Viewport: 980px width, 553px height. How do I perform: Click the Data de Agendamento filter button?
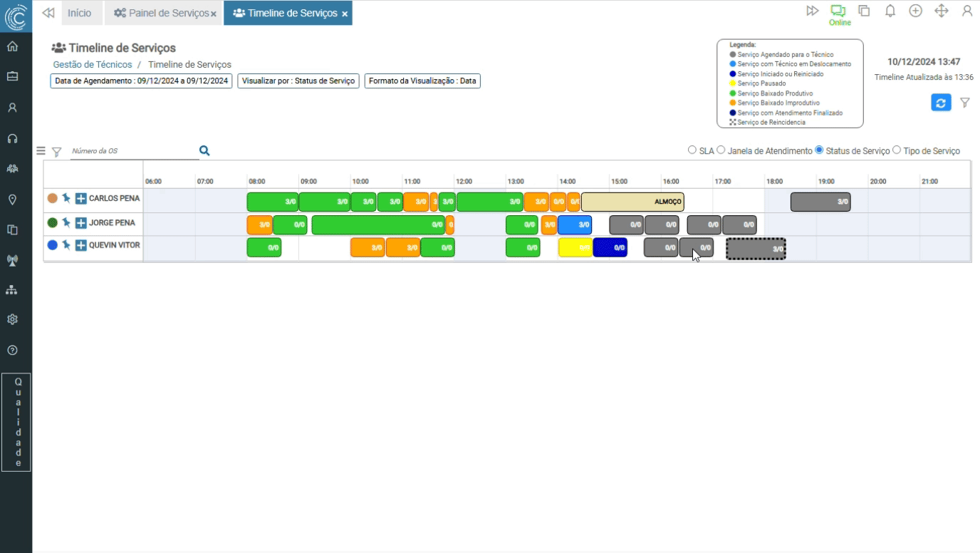(142, 81)
